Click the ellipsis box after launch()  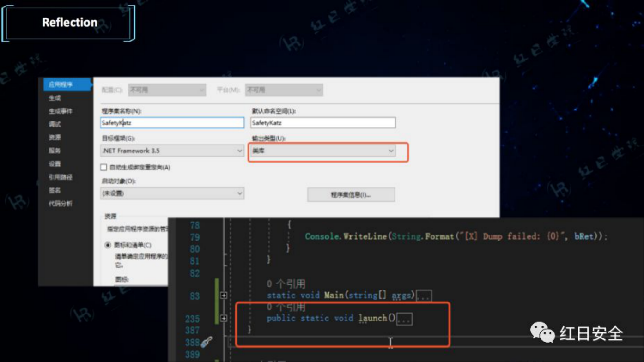click(404, 319)
